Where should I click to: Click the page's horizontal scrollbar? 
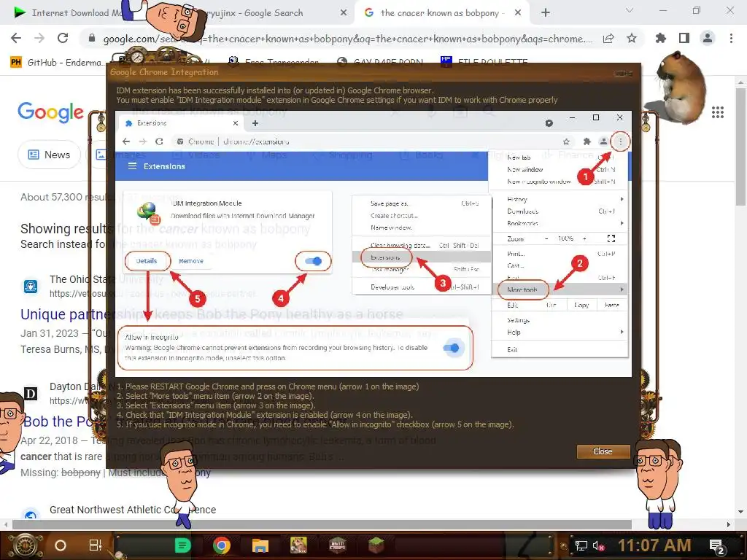322,525
